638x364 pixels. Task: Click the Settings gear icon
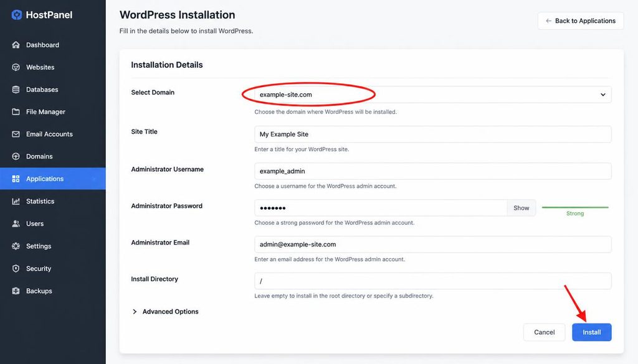(16, 246)
